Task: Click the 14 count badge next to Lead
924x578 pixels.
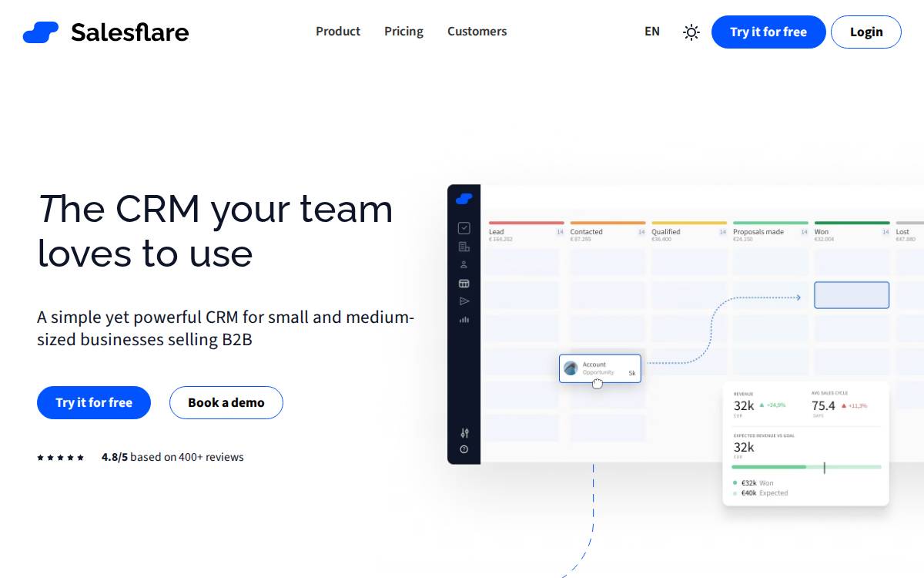Action: coord(560,232)
